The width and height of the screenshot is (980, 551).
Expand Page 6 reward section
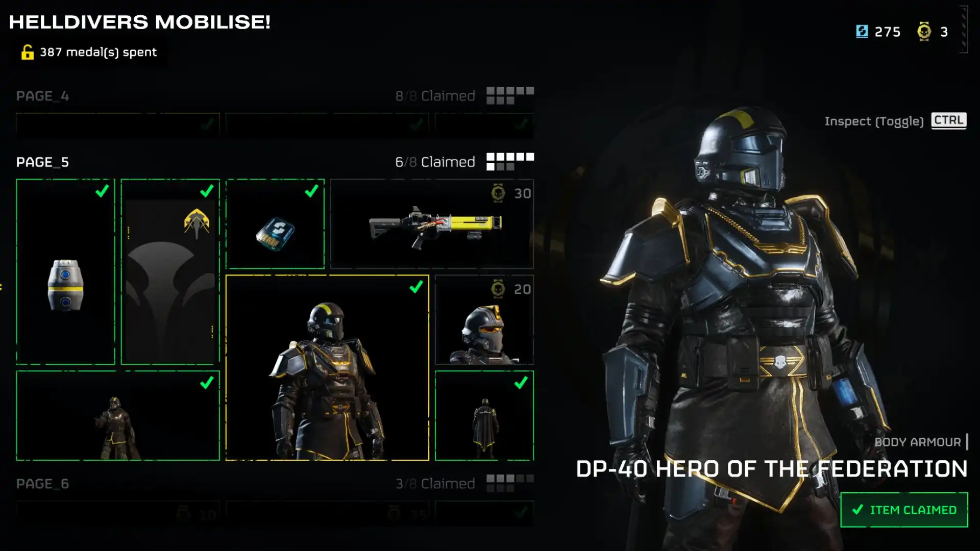coord(42,483)
